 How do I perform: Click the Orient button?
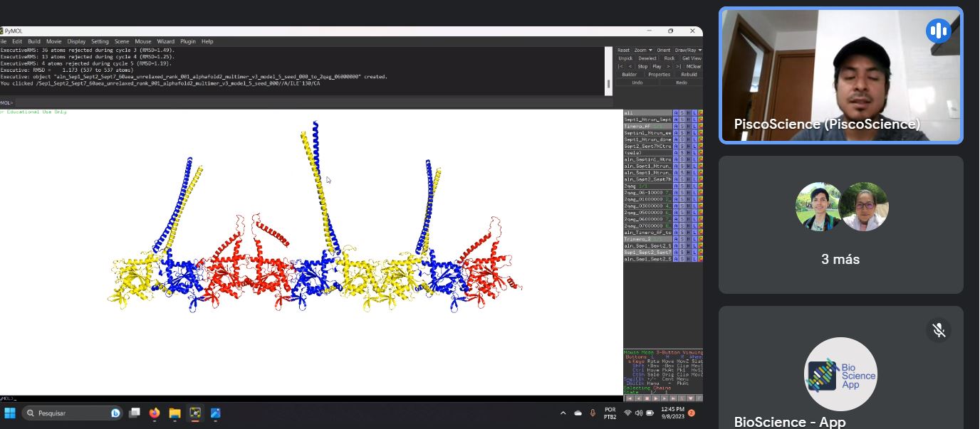(x=664, y=51)
